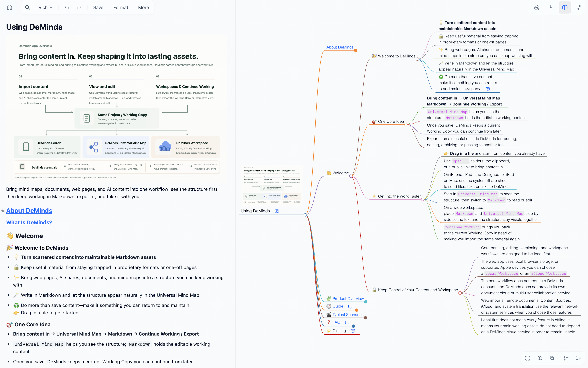Click the collapse nodes level icon
The height and width of the screenshot is (368, 588).
[566, 358]
